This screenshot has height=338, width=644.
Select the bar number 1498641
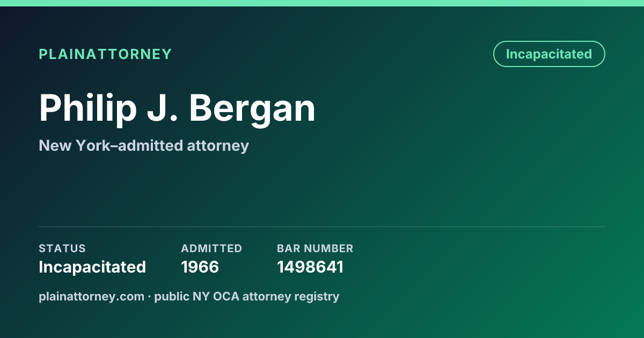(310, 267)
